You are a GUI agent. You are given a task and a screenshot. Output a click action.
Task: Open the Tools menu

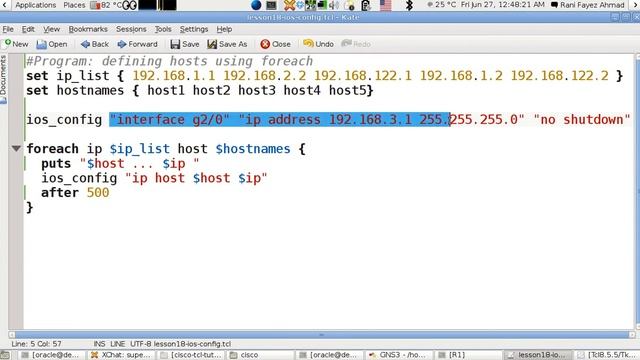[163, 29]
